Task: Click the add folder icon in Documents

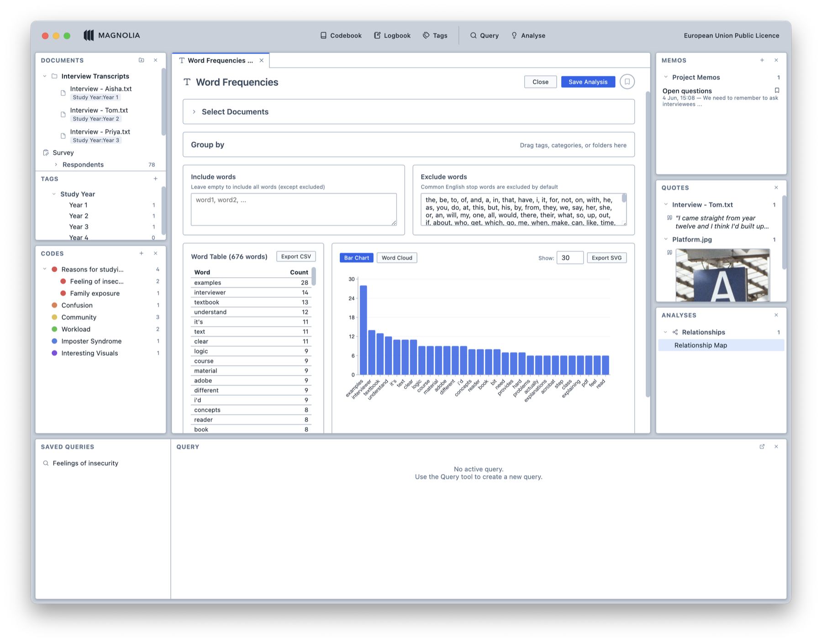Action: pyautogui.click(x=142, y=60)
